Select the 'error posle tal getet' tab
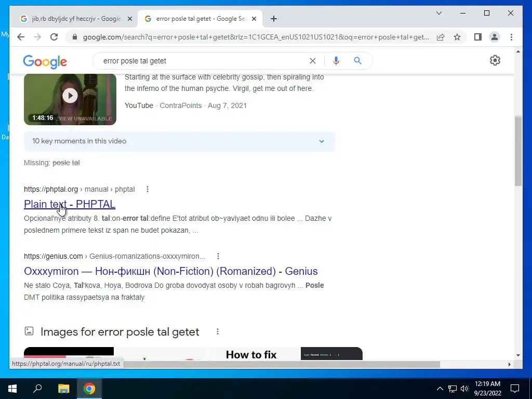The image size is (532, 399). [x=200, y=19]
